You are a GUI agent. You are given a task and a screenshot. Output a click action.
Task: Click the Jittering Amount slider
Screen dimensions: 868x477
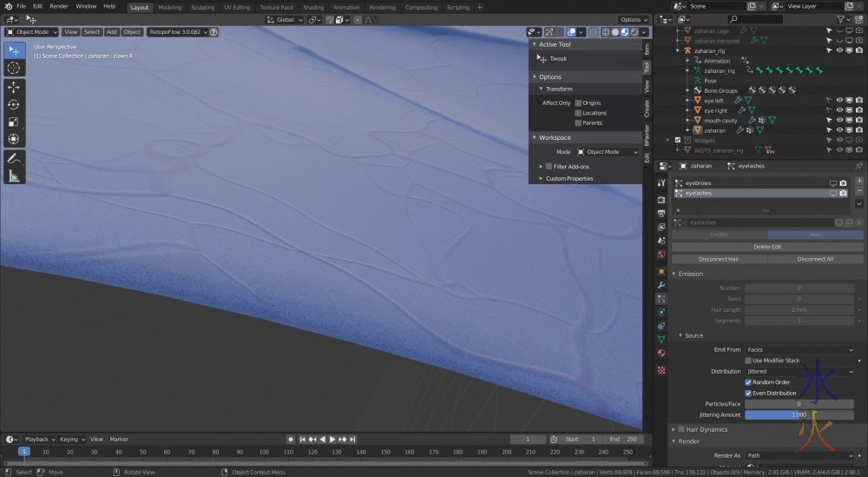pos(799,414)
